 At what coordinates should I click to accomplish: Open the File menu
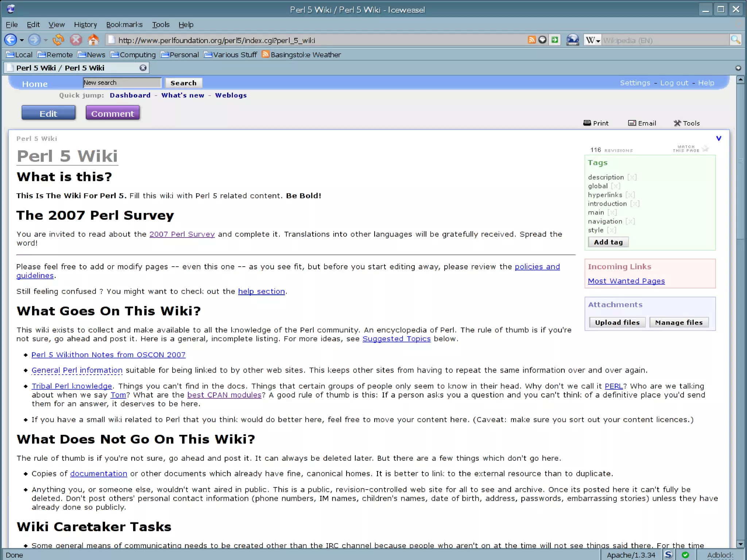(x=12, y=24)
